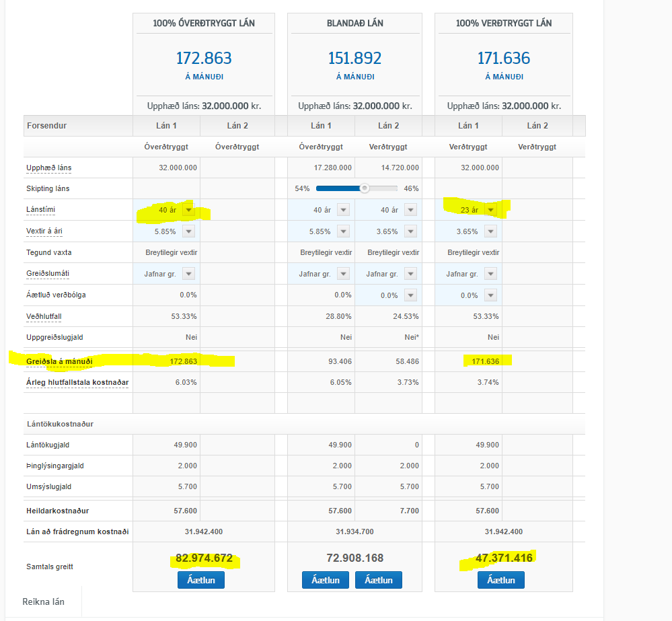Open Jafnar gr. dropdown in 100% Óverðtryggt column
Screen dimensions: 672x621
(x=188, y=274)
